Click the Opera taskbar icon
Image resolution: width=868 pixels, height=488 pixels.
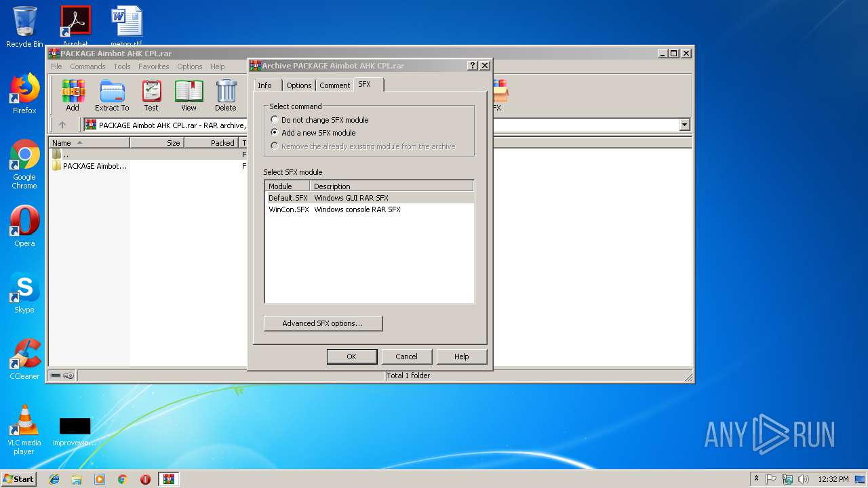[x=145, y=479]
